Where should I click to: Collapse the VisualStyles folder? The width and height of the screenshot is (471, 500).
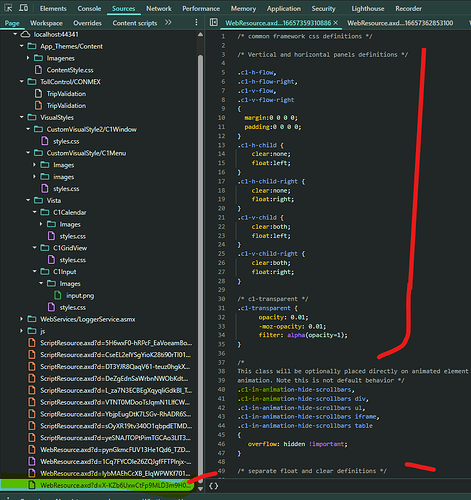tap(22, 117)
